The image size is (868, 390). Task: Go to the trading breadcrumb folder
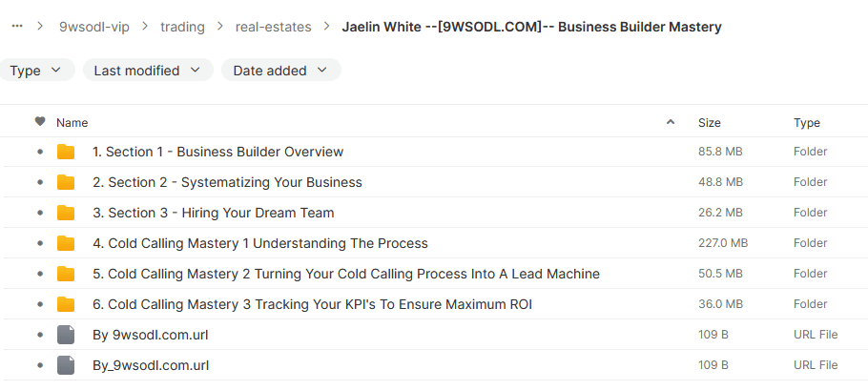point(182,27)
